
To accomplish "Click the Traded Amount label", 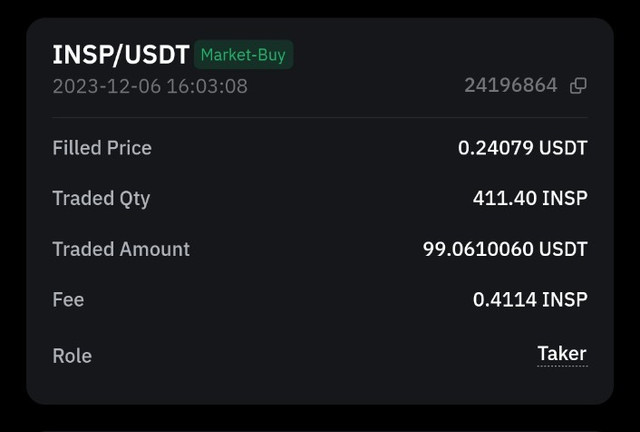I will pyautogui.click(x=121, y=249).
